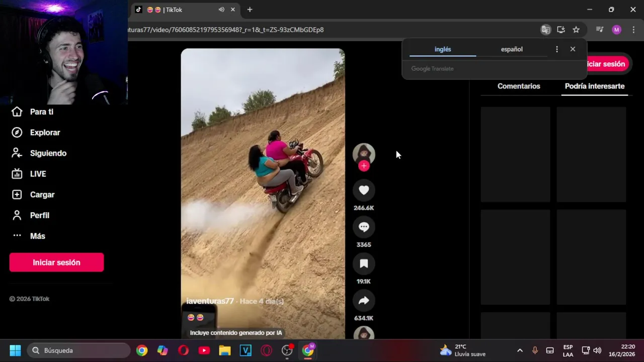Open the video comments bubble icon

tap(364, 227)
